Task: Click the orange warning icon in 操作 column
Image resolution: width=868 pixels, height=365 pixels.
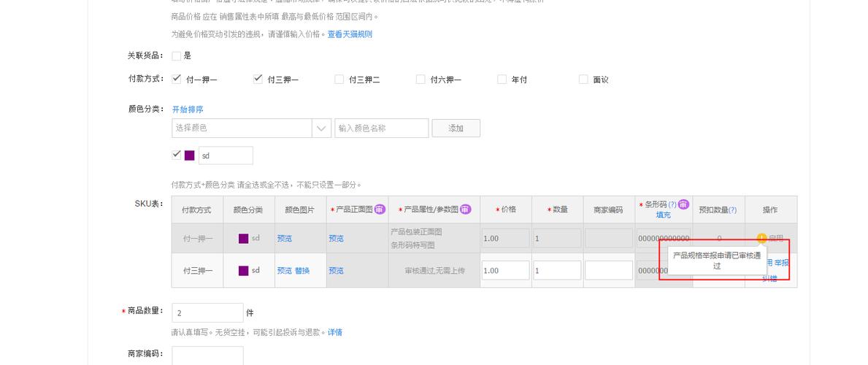Action: [x=761, y=239]
